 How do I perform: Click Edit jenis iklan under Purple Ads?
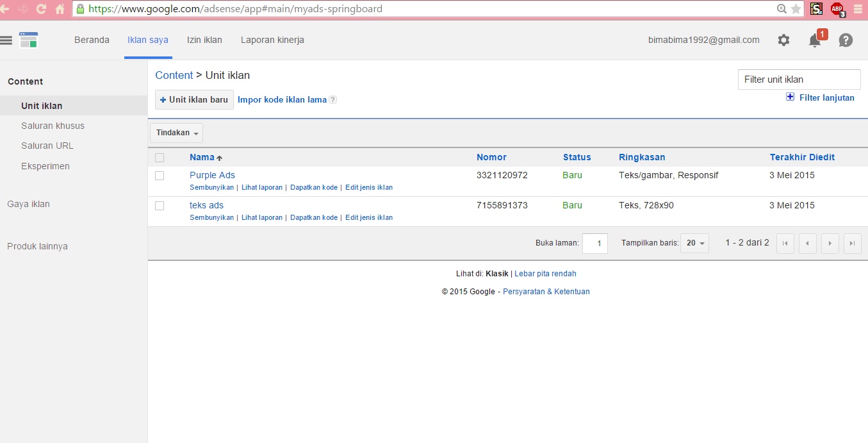pos(369,188)
